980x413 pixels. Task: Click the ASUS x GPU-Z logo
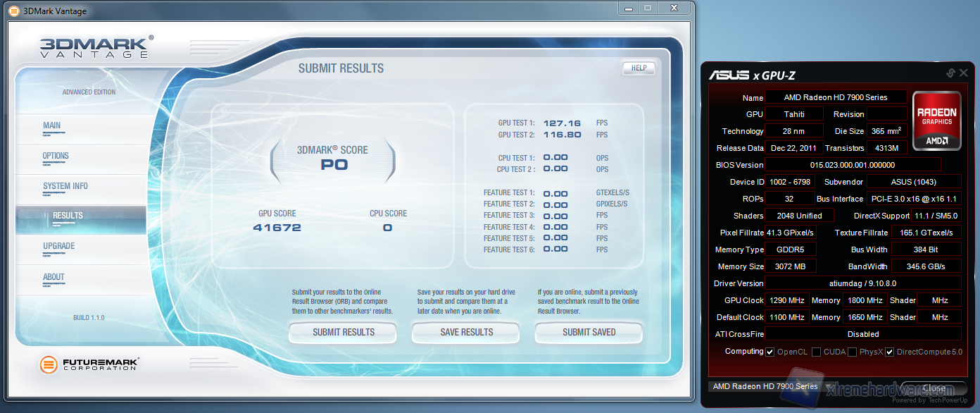click(x=752, y=75)
